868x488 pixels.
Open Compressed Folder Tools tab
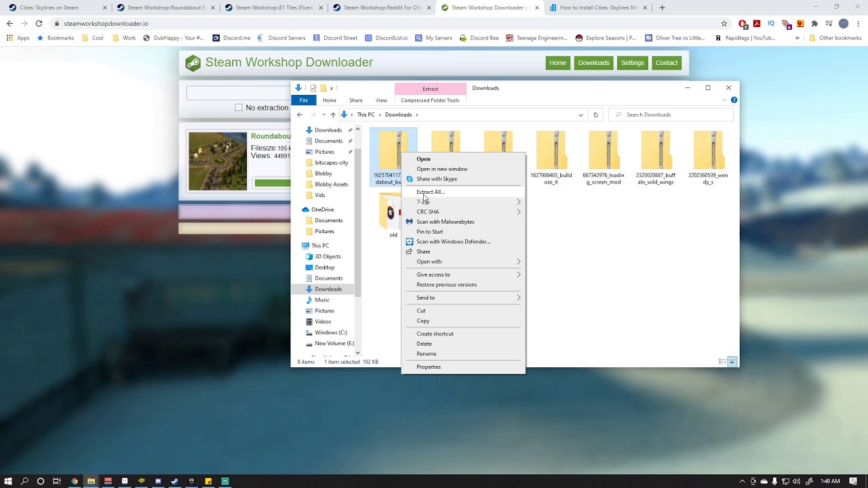(x=430, y=100)
